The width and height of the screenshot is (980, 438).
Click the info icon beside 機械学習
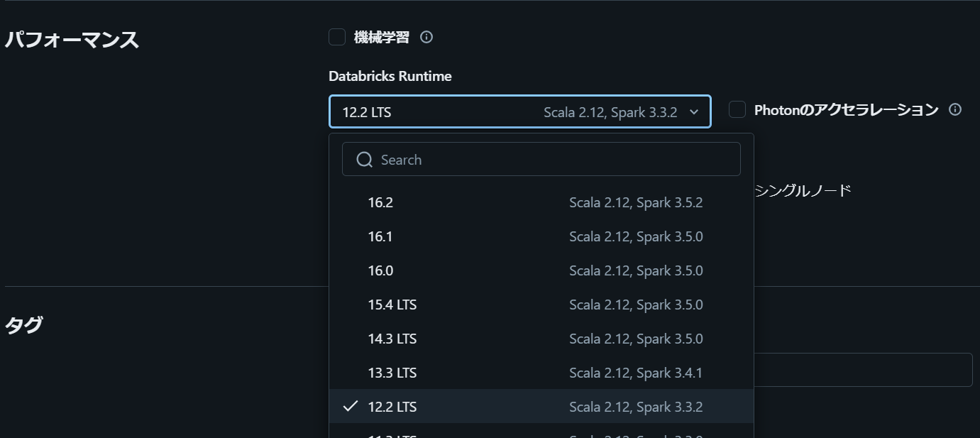426,38
